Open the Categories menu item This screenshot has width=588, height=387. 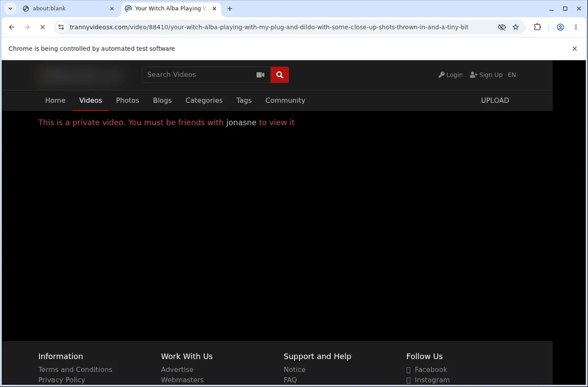click(x=204, y=100)
